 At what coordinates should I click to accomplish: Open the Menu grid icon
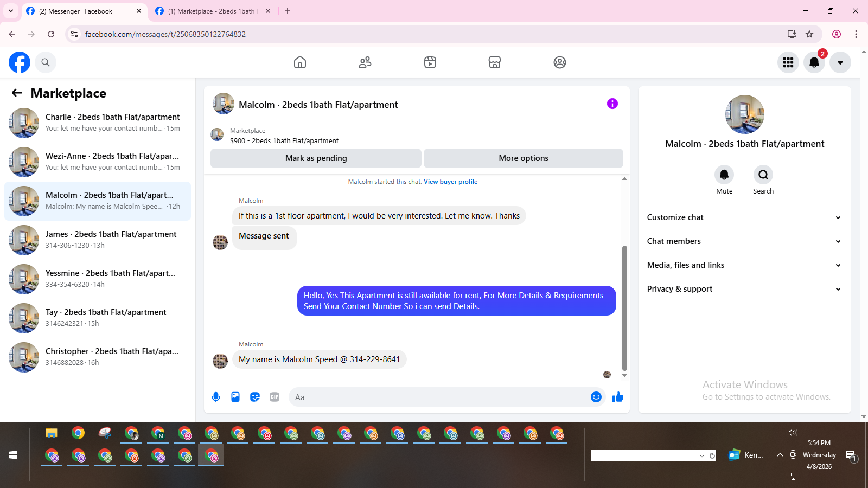click(788, 62)
